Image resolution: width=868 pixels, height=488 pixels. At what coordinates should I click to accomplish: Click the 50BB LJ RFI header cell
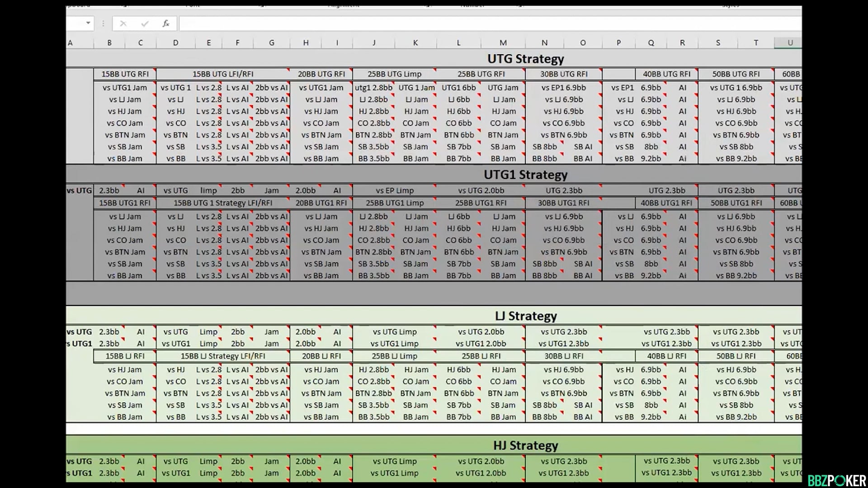click(736, 356)
